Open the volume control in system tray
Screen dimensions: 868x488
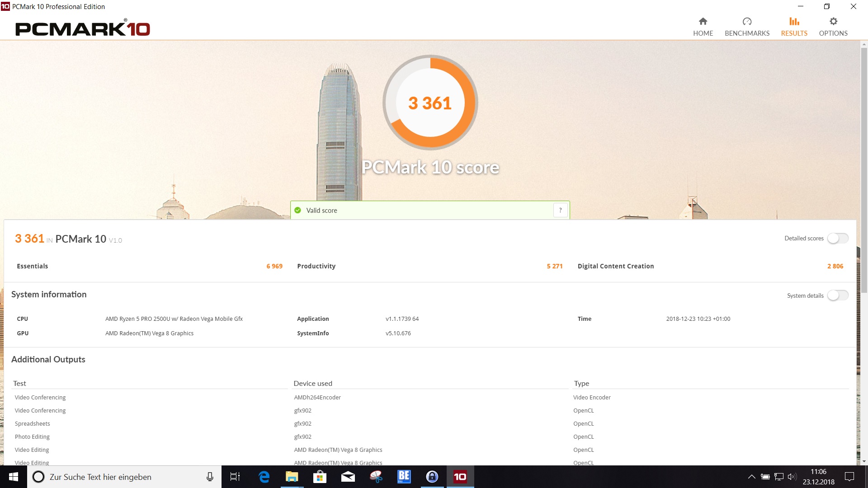tap(792, 477)
